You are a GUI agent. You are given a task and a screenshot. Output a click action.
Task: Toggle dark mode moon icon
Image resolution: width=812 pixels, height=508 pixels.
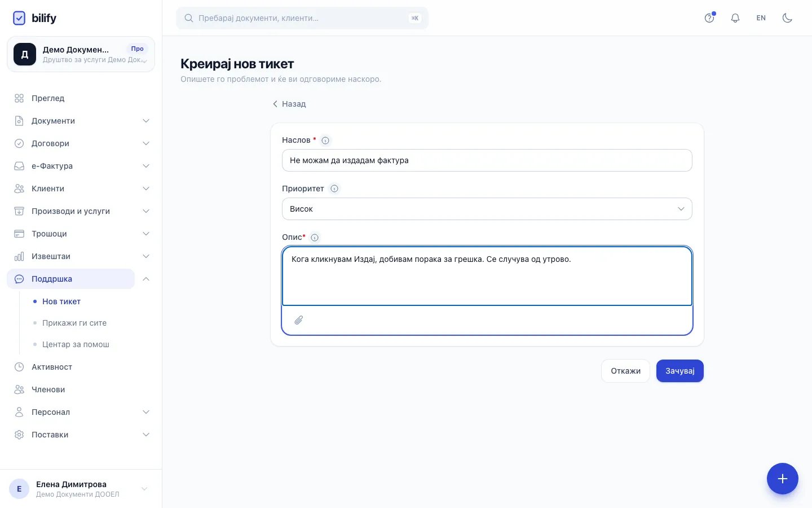click(787, 18)
